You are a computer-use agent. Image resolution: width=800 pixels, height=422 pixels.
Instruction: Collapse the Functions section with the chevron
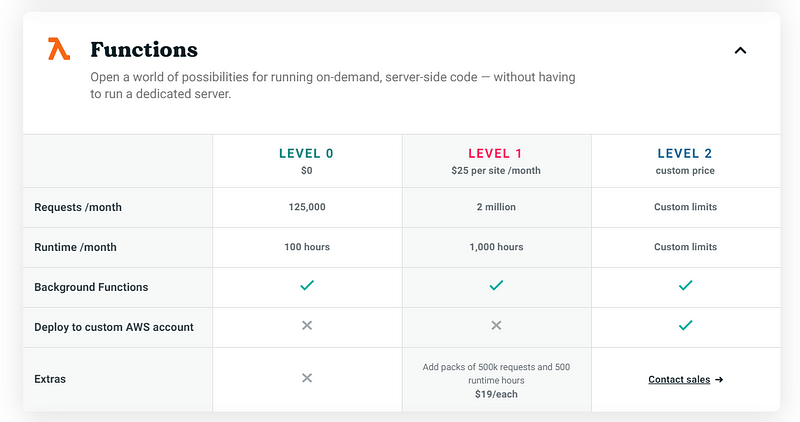[740, 50]
